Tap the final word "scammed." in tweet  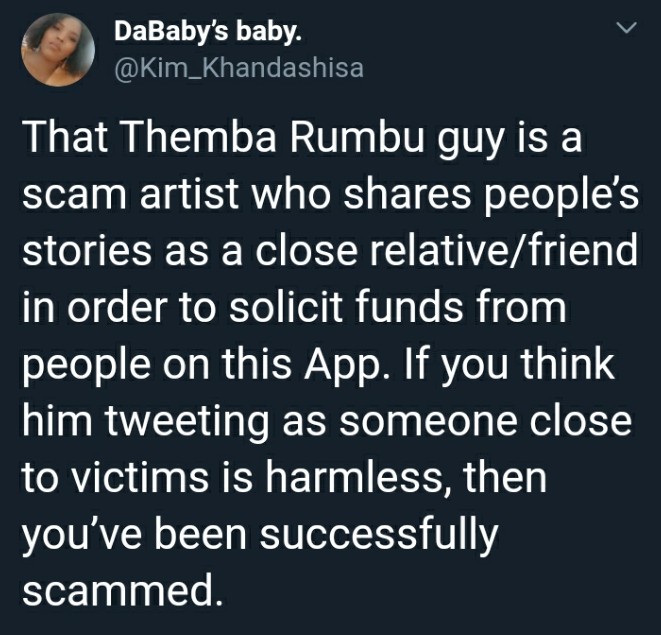tap(122, 590)
